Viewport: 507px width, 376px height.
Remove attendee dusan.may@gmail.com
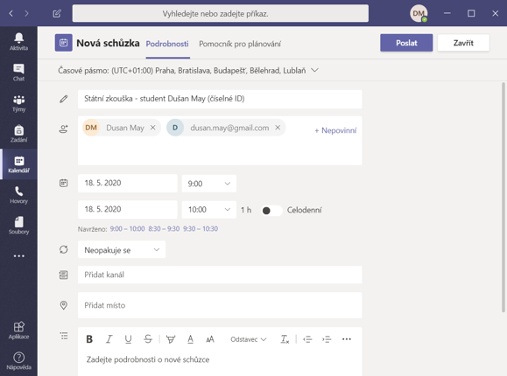coord(278,128)
